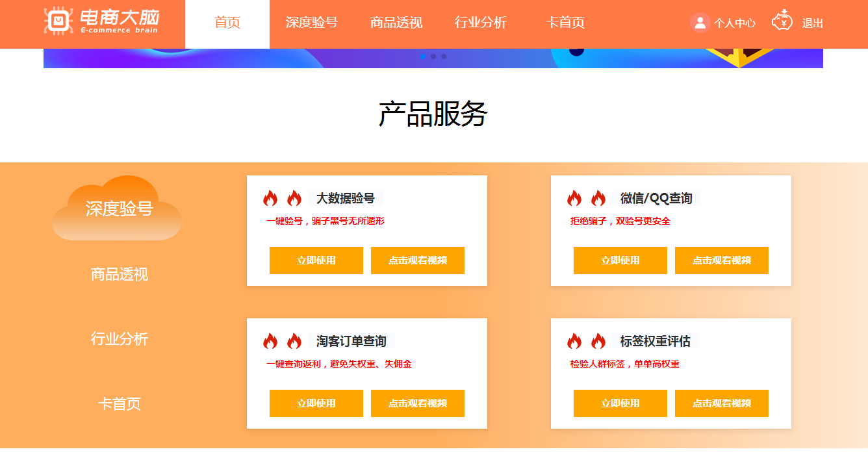Click the text 一键查询返利，避免失权重、失佣金
Screen dimensions: 868x456
click(x=339, y=364)
